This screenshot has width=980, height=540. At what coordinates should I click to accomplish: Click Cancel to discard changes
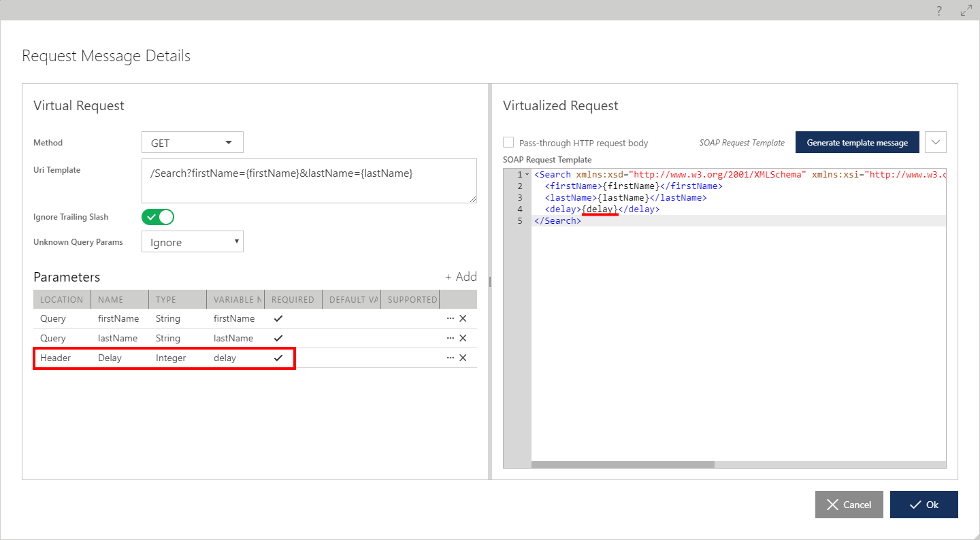(849, 505)
